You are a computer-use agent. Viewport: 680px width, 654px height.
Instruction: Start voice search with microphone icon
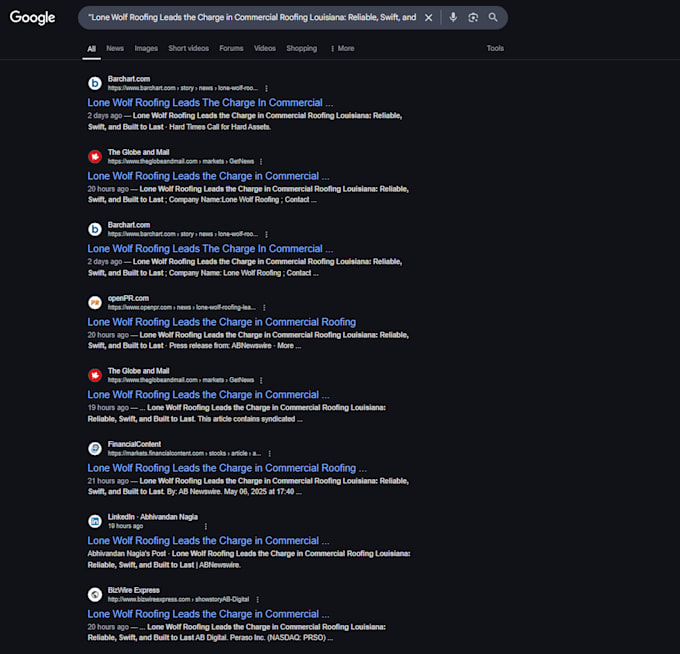point(453,17)
